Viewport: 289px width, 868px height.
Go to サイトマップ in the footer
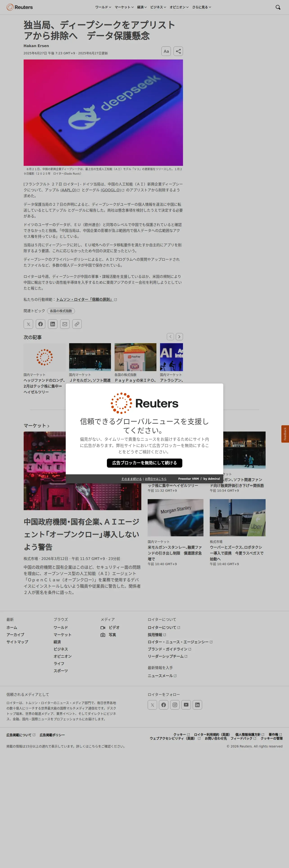[17, 642]
